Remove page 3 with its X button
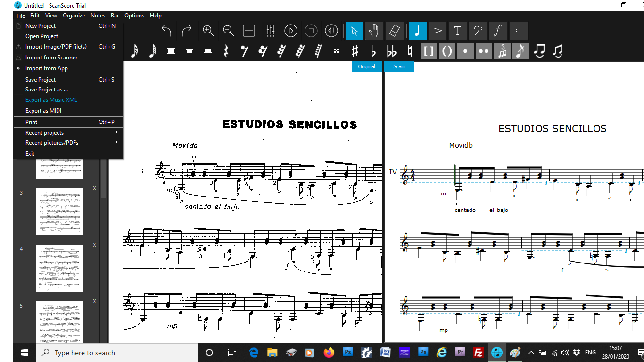Viewport: 644px width, 362px height. pos(94,188)
